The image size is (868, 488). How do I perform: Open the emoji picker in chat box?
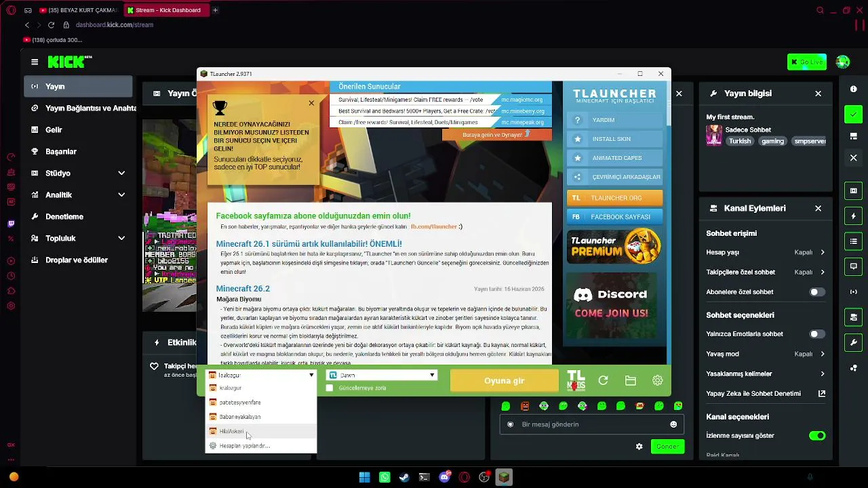(x=673, y=424)
